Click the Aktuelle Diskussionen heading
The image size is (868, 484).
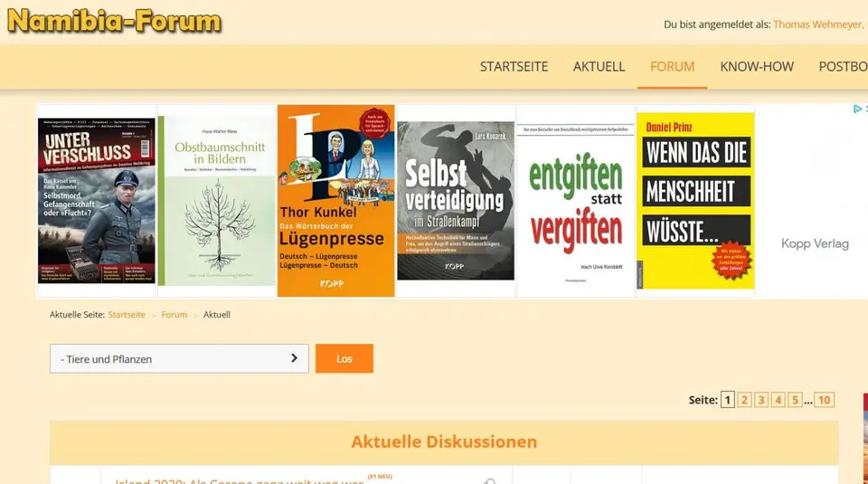(444, 441)
